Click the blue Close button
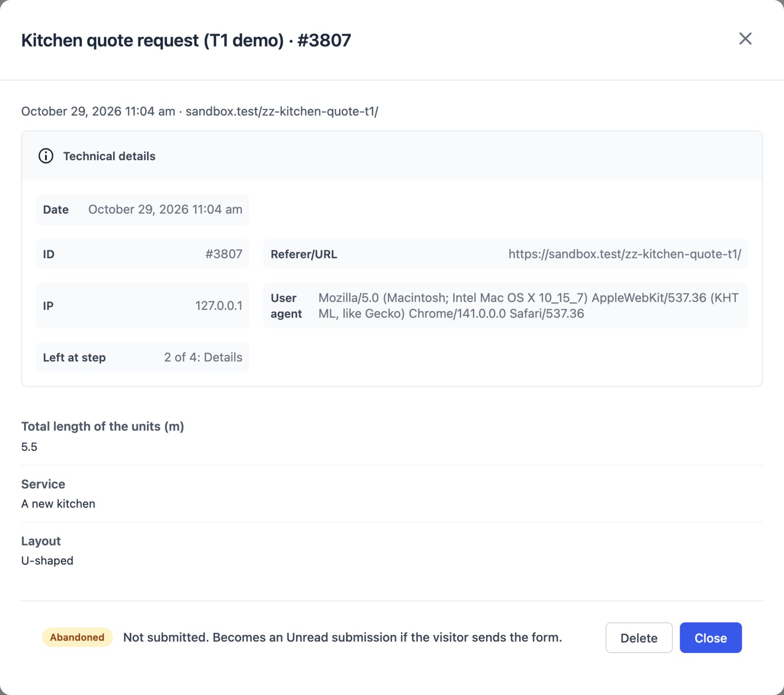This screenshot has height=695, width=784. pos(710,638)
